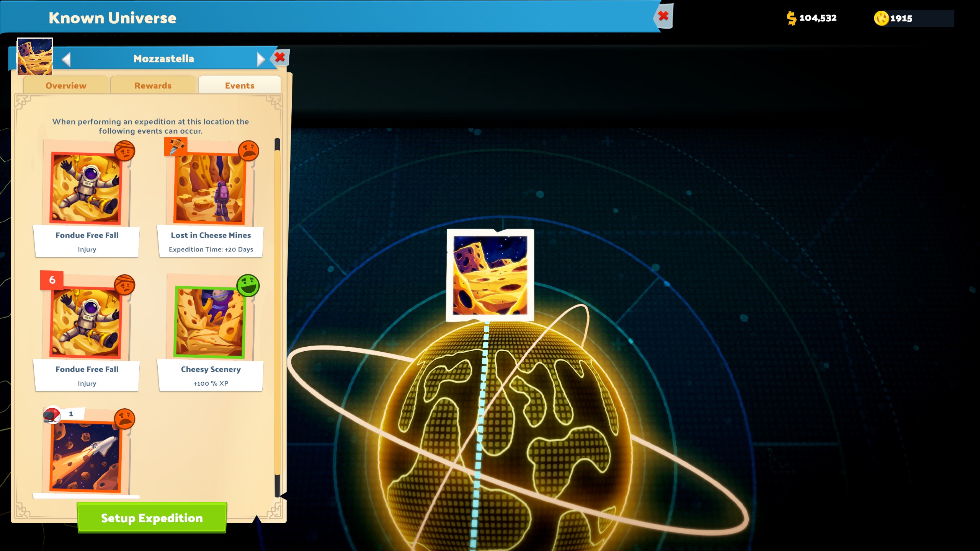
Task: Go to previous location with left arrow
Action: point(66,59)
